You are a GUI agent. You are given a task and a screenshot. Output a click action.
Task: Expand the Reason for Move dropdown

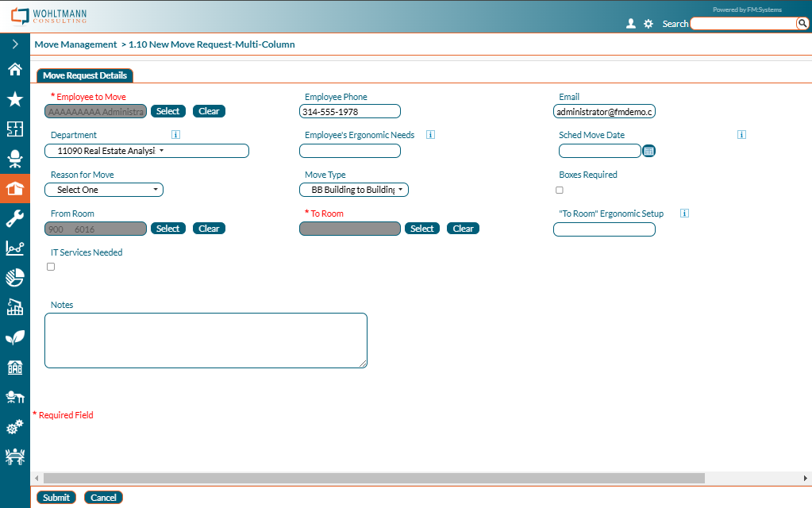tap(104, 190)
